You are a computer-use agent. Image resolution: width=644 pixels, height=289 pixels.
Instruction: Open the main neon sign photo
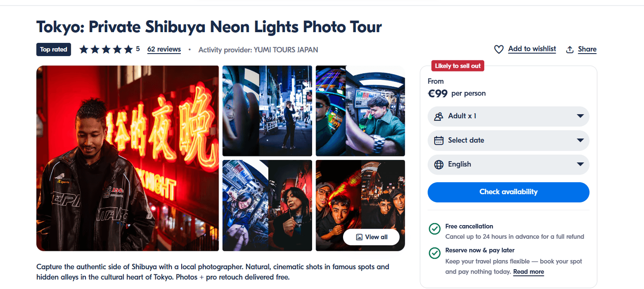coord(128,158)
